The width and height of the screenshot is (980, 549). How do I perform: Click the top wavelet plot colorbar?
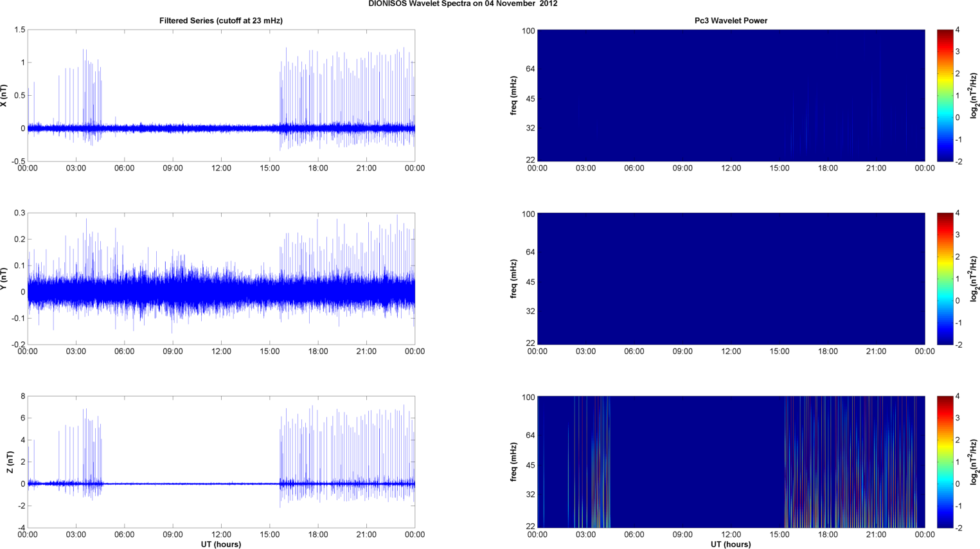(x=945, y=95)
